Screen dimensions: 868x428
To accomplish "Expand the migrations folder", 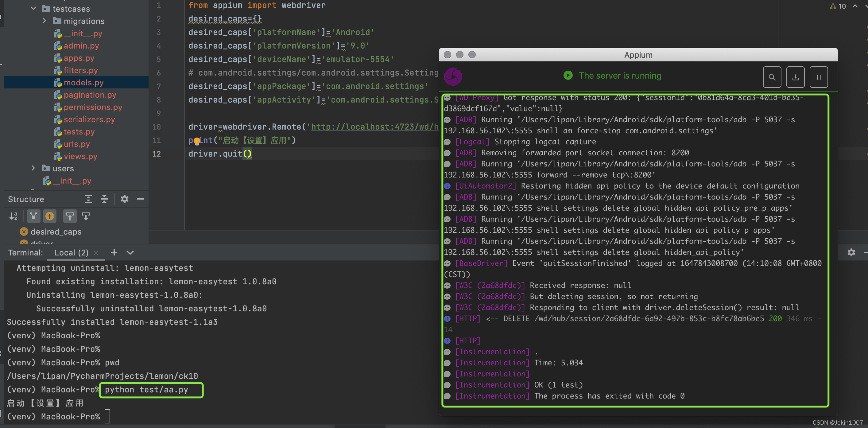I will (x=44, y=21).
